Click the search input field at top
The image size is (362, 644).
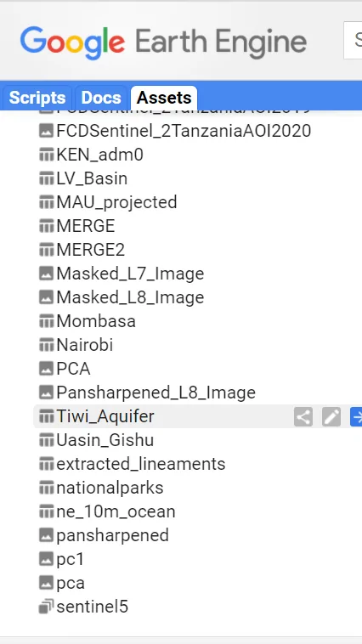coord(353,40)
